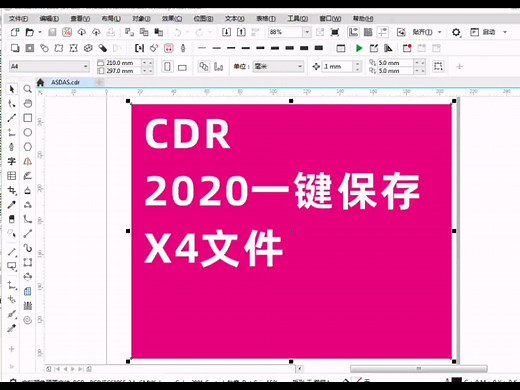Step the page width 210.0 mm spinner

click(147, 63)
